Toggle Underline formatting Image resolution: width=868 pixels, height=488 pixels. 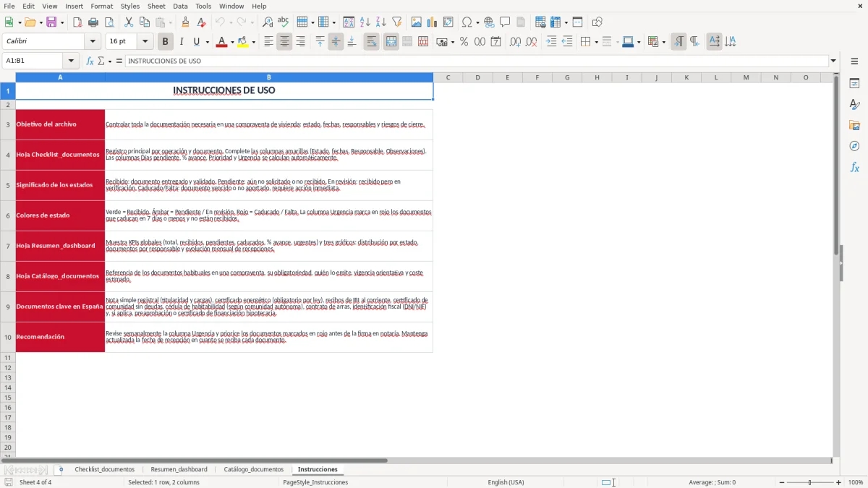pyautogui.click(x=196, y=42)
